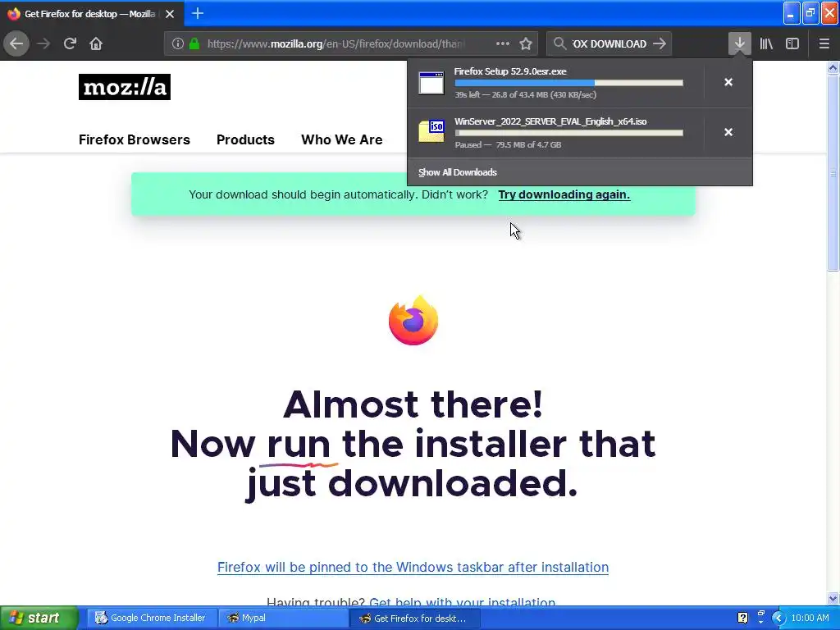Image resolution: width=840 pixels, height=630 pixels.
Task: Close the Get Firefox for desktop tab
Action: (170, 14)
